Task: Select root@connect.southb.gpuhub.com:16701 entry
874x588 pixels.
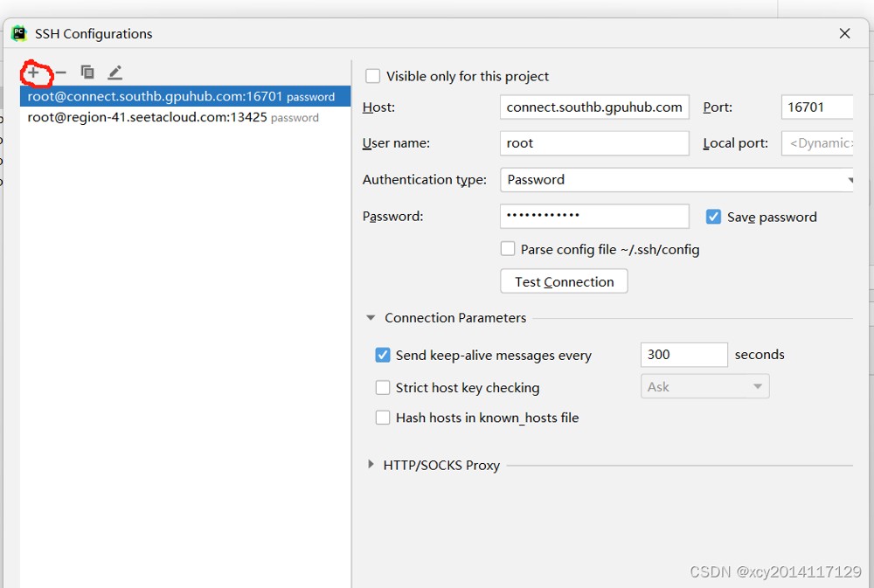Action: pos(185,96)
